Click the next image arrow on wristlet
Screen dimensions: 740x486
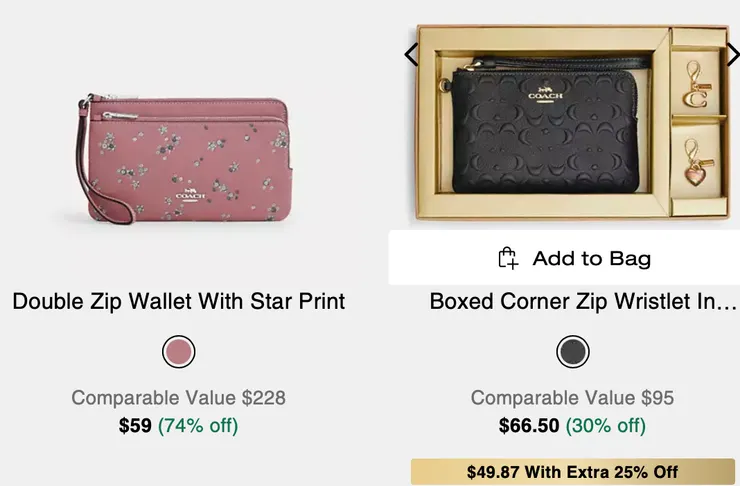tap(731, 54)
